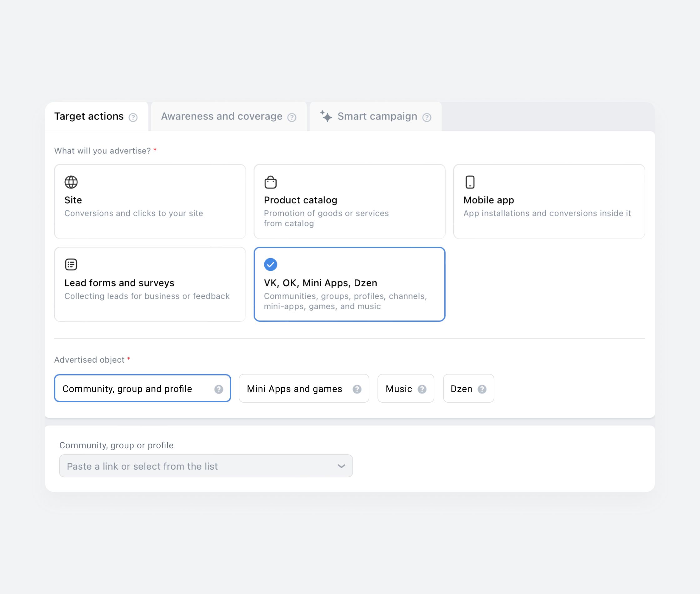Click the shopping bag Product catalog icon
700x594 pixels.
pos(270,182)
